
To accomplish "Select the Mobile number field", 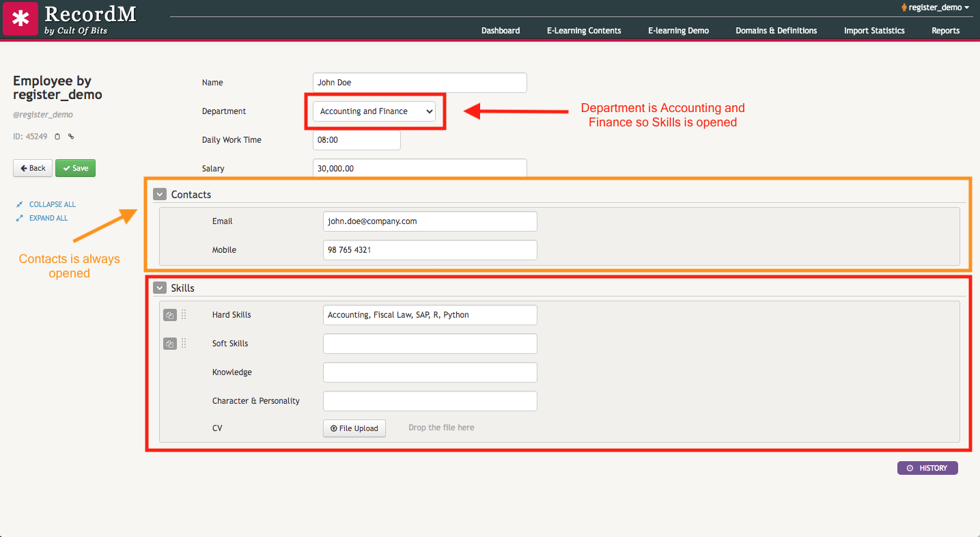I will 429,250.
